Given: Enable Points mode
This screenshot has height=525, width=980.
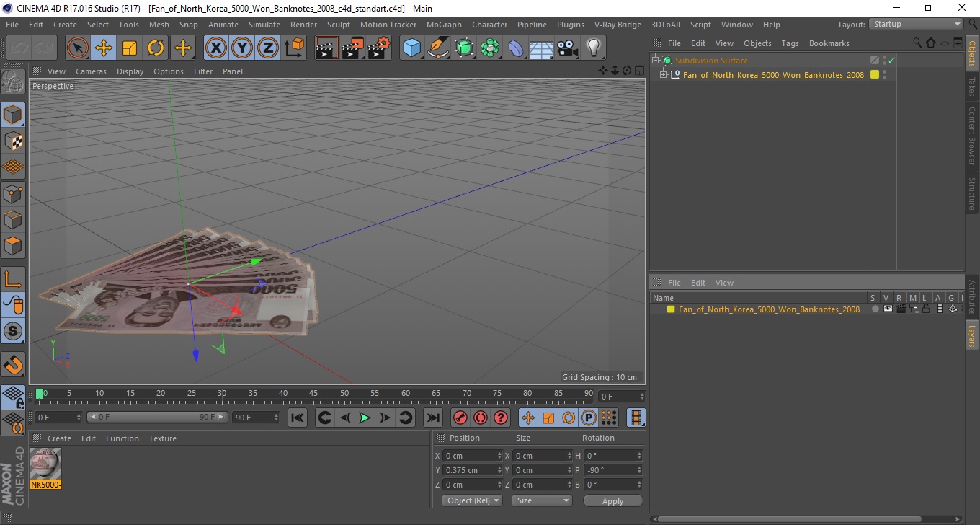Looking at the screenshot, I should [13, 193].
